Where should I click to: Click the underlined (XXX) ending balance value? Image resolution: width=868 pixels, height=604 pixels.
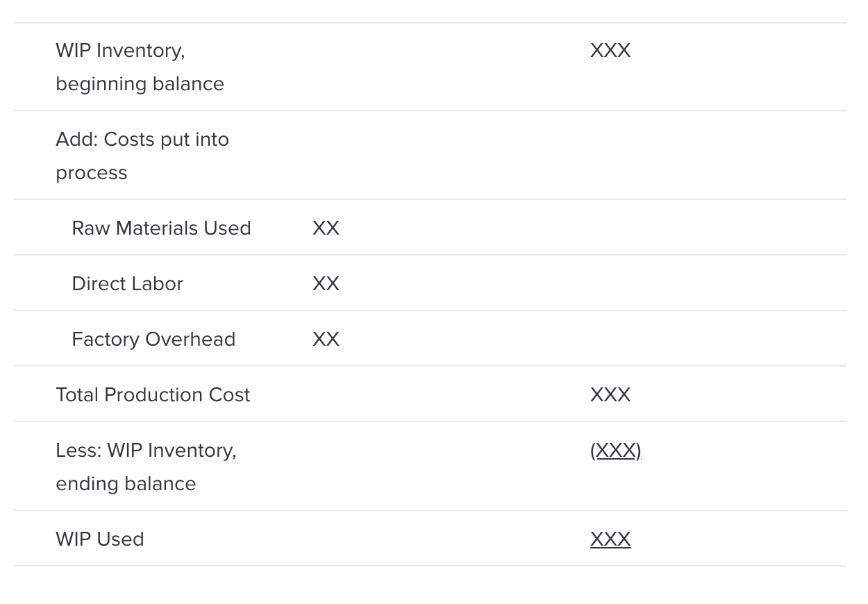[616, 451]
